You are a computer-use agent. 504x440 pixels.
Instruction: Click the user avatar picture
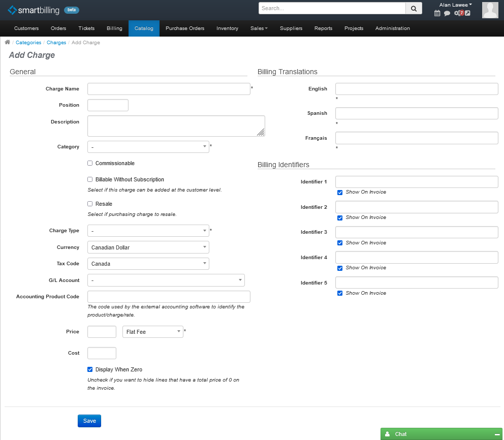[x=490, y=10]
